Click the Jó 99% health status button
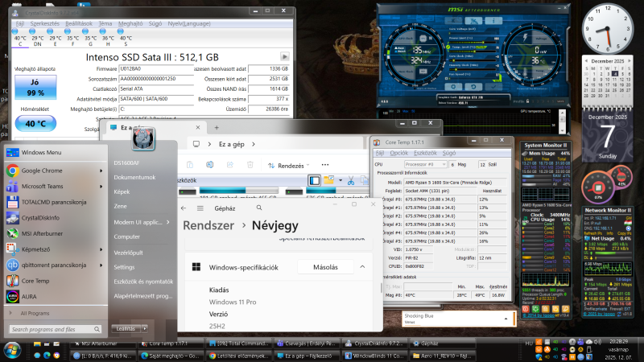644x362 pixels. coord(35,88)
